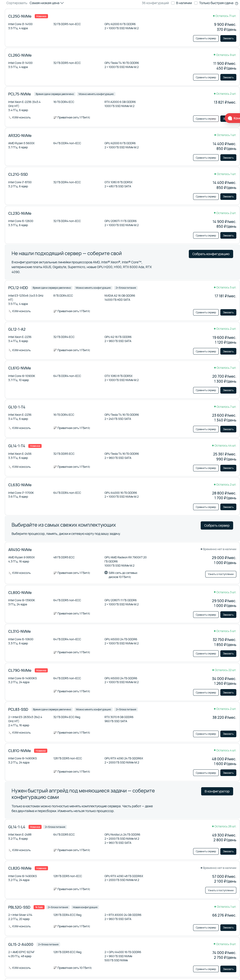The image size is (240, 980).
Task: Order the CL25G-NVMe server
Action: (228, 38)
